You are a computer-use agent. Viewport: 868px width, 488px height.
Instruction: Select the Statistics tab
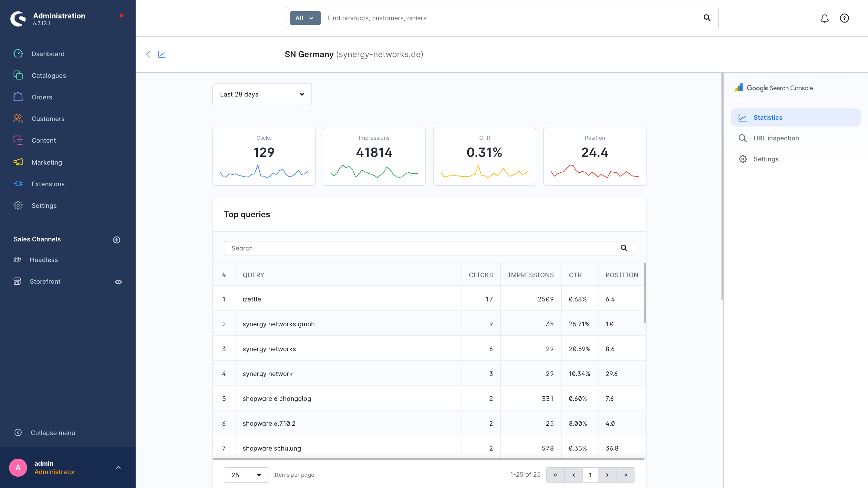tap(796, 117)
